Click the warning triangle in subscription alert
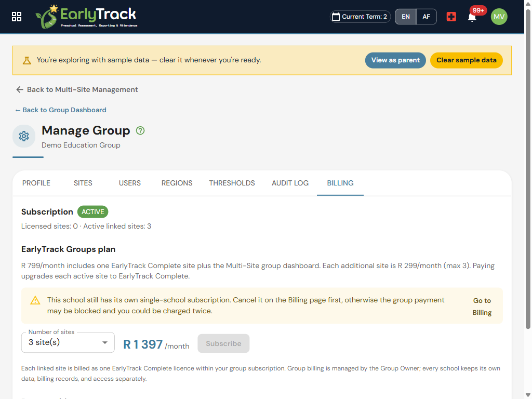Screen dimensions: 532x399 click(35, 300)
